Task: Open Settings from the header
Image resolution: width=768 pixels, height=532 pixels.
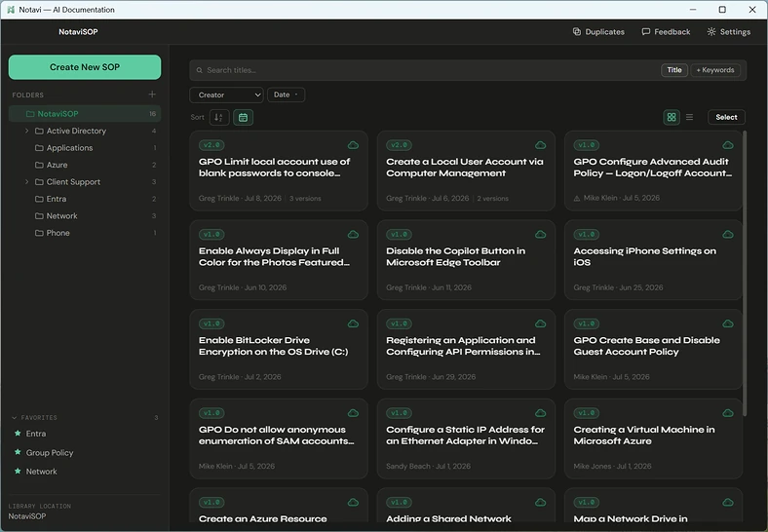Action: [x=729, y=32]
